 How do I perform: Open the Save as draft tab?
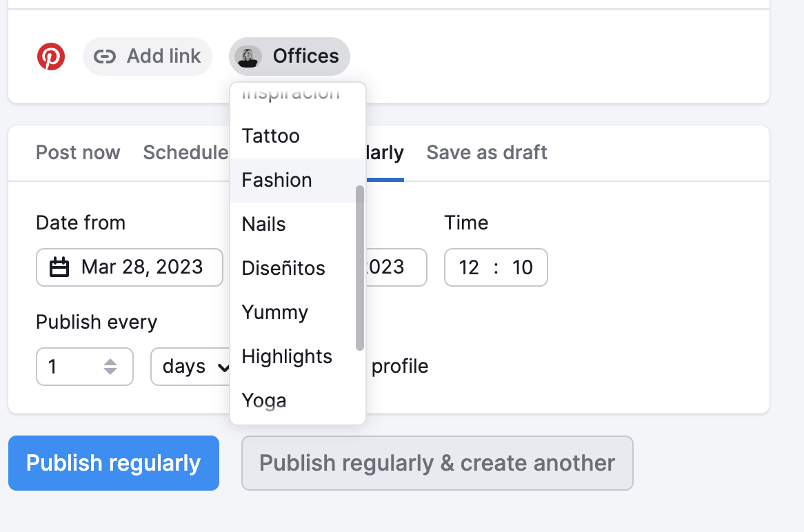pos(486,152)
